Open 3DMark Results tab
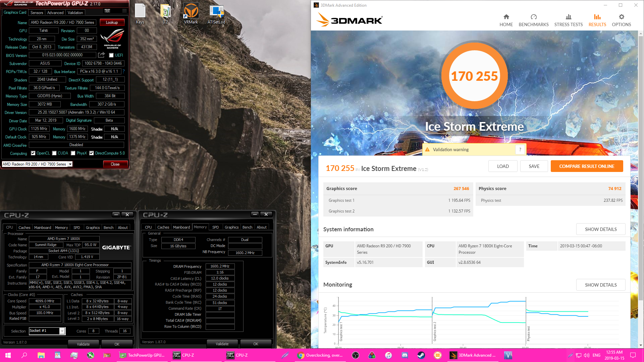Viewport: 644px width, 362px height. click(597, 20)
